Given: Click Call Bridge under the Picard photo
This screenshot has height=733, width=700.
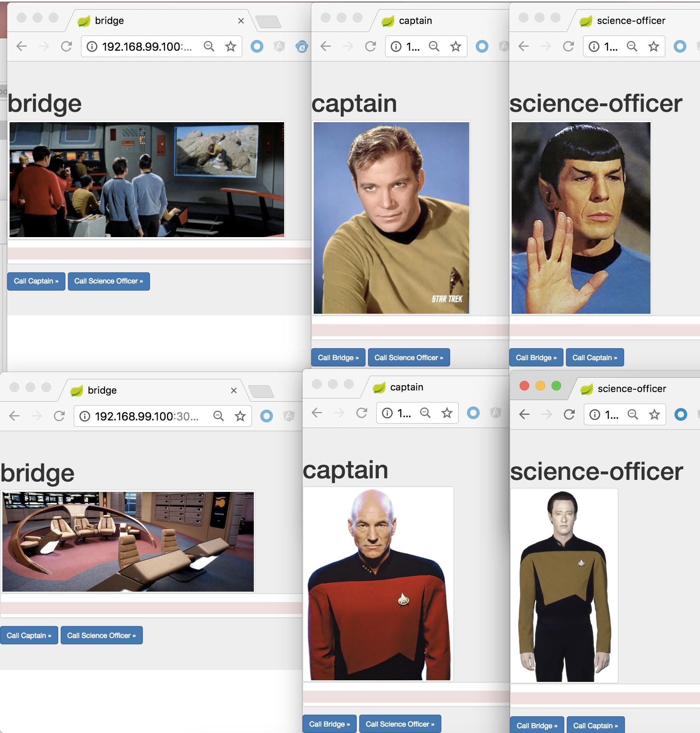Looking at the screenshot, I should 329,724.
